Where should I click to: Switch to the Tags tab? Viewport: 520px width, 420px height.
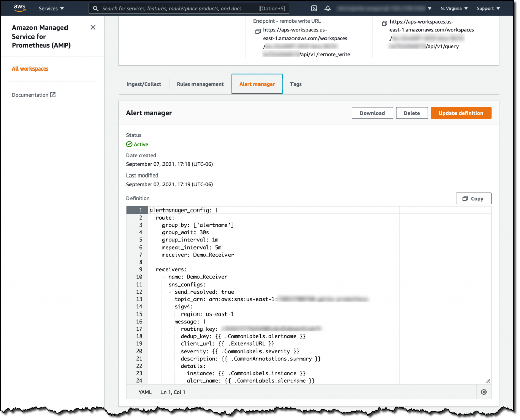tap(296, 84)
